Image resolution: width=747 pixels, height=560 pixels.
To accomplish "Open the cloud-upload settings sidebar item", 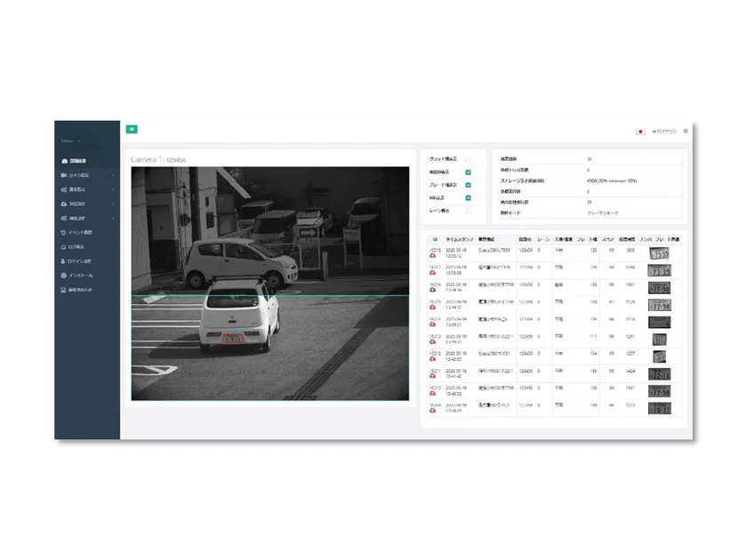I will pos(73,204).
